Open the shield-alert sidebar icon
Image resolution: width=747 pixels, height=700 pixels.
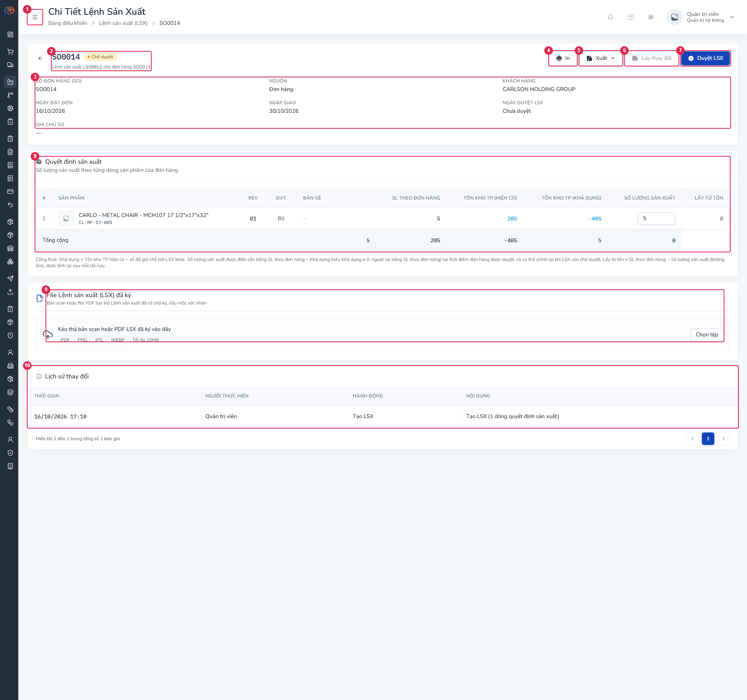point(11,336)
